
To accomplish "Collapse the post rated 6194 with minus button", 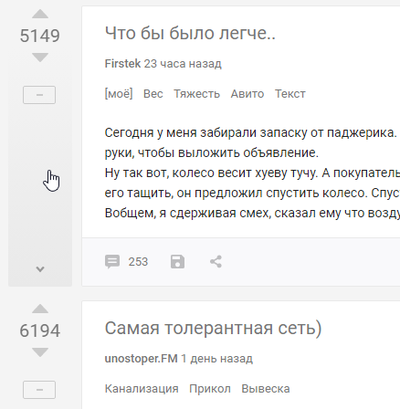I will coord(39,390).
